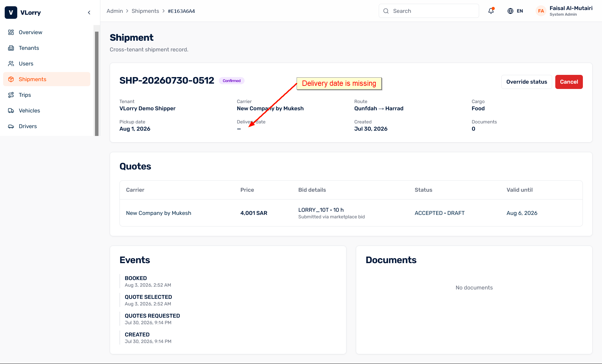This screenshot has width=602, height=364.
Task: Click quote price 4,001 SAR
Action: (x=254, y=213)
